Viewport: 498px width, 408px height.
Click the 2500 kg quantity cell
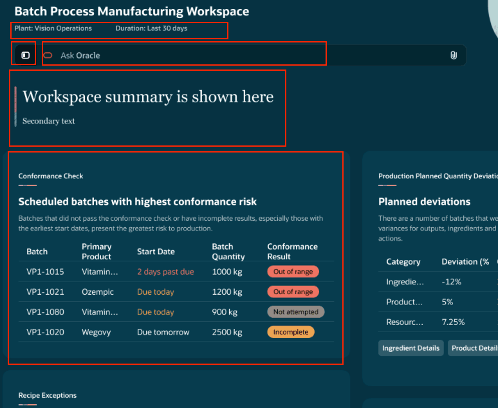coord(227,332)
